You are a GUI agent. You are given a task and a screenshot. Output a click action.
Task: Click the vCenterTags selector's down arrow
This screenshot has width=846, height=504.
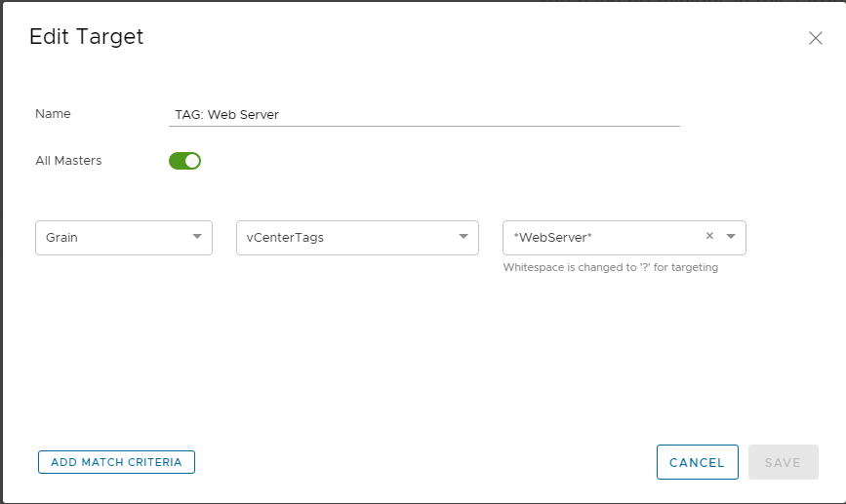[x=463, y=237]
